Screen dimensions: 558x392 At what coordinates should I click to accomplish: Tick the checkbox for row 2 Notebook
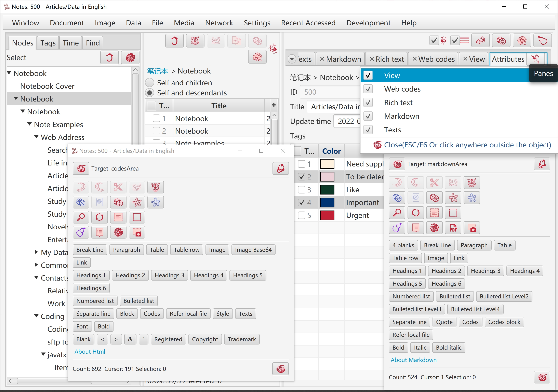pyautogui.click(x=156, y=131)
